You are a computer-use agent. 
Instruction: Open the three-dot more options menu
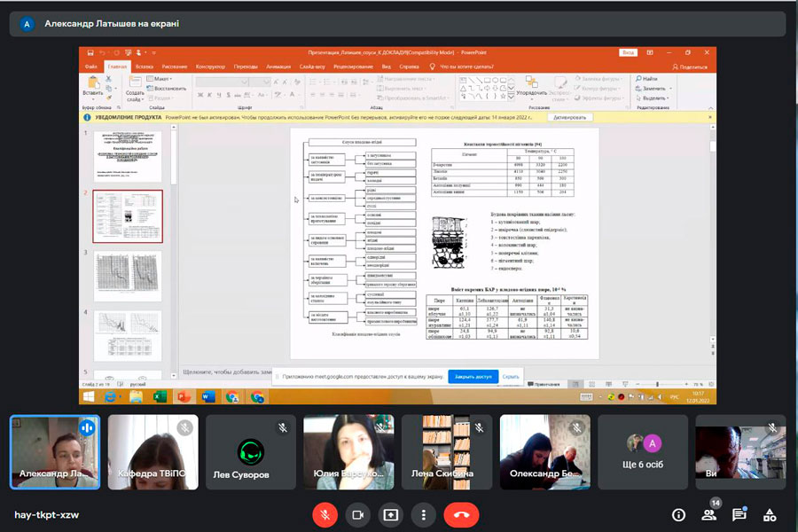[424, 514]
